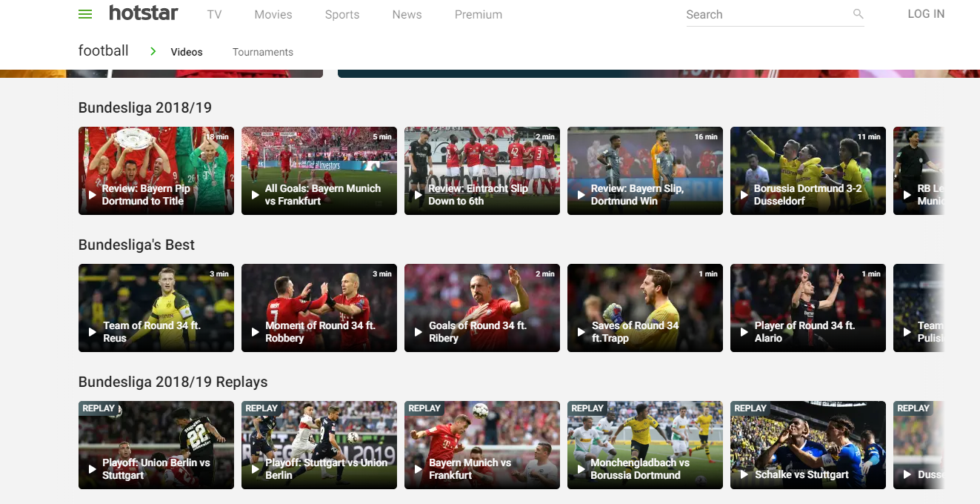Open the "Monchengladbach vs Borussia Dortmund" replay thumbnail

[644, 445]
